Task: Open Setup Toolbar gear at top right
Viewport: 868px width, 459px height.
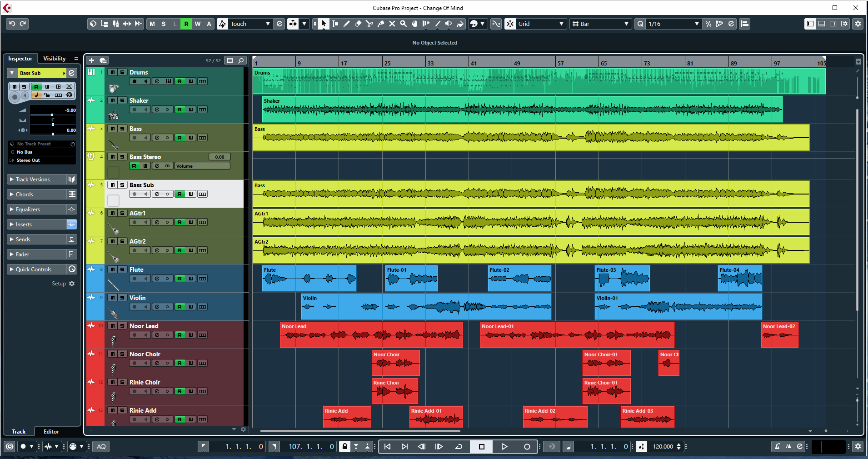Action: tap(858, 24)
